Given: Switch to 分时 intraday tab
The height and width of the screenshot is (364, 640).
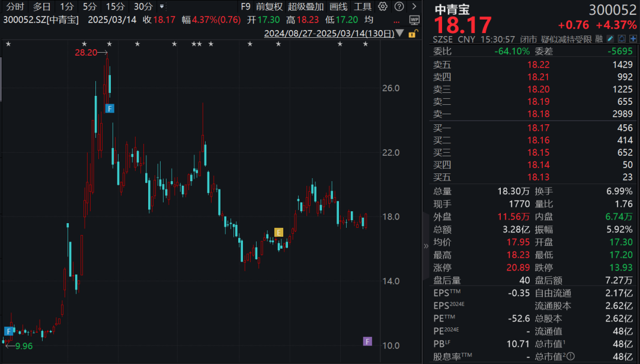Looking at the screenshot, I should [x=15, y=7].
